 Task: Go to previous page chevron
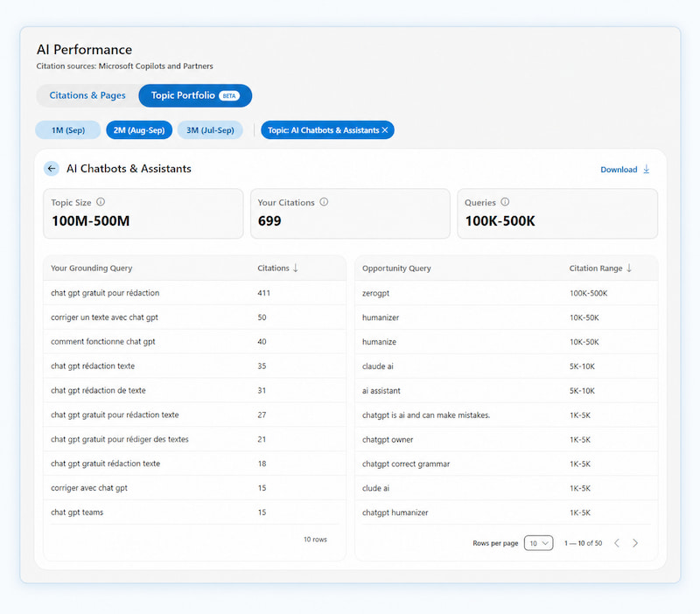point(617,543)
